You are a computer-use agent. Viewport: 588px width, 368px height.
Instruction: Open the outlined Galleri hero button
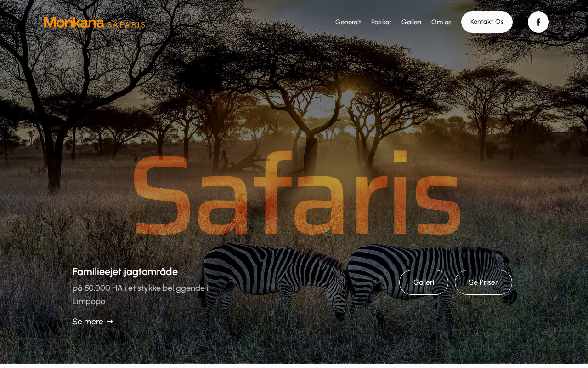point(424,282)
